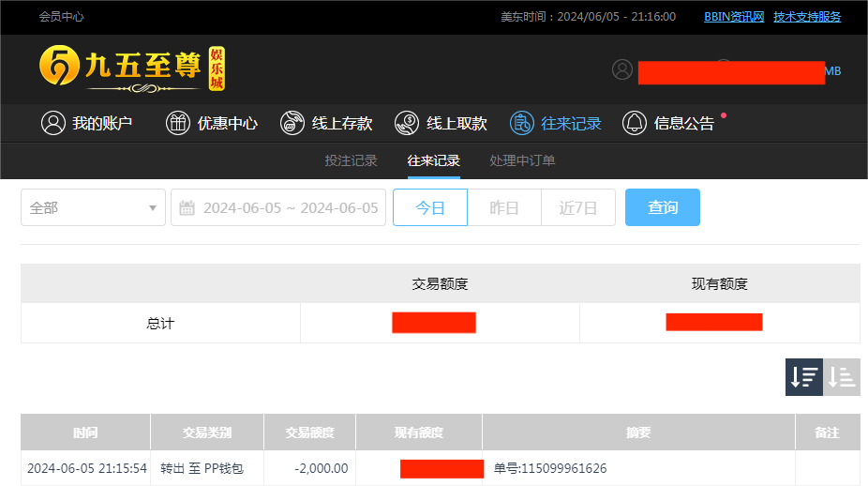Click the 九五至尊 logo
This screenshot has width=868, height=486.
pyautogui.click(x=132, y=68)
